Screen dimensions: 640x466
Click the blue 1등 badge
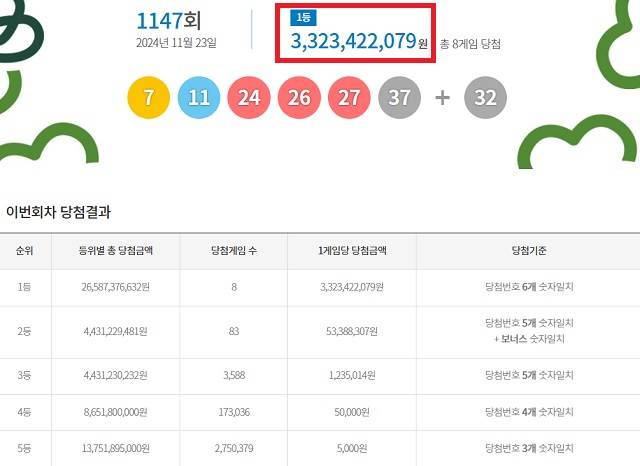(x=303, y=18)
